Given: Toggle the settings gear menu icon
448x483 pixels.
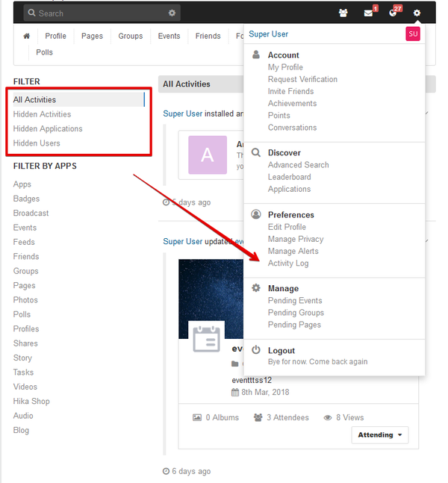Looking at the screenshot, I should click(x=417, y=13).
